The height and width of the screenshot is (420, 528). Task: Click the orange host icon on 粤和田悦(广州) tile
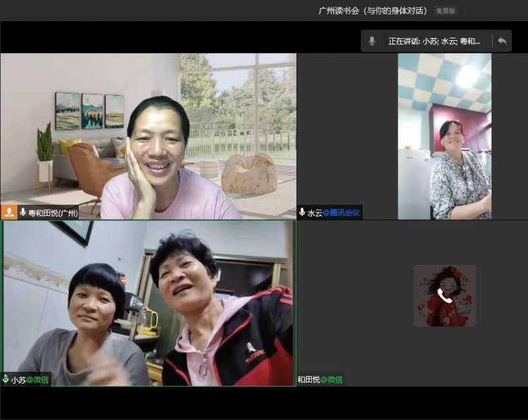coord(9,213)
